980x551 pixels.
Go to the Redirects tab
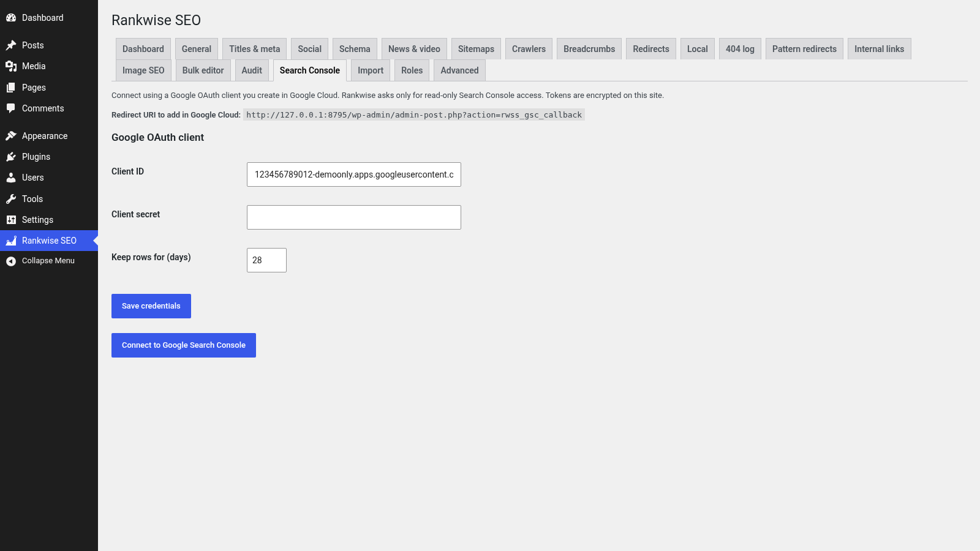[651, 49]
